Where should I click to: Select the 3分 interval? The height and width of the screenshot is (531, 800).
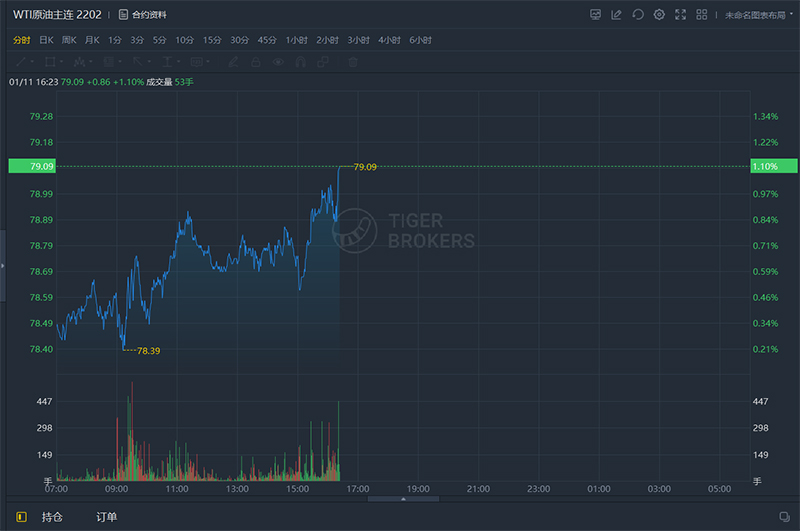(137, 40)
